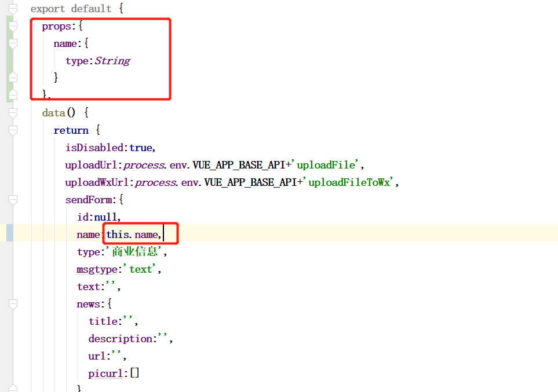This screenshot has width=558, height=392.
Task: Collapse the news object fold marker
Action: point(13,304)
